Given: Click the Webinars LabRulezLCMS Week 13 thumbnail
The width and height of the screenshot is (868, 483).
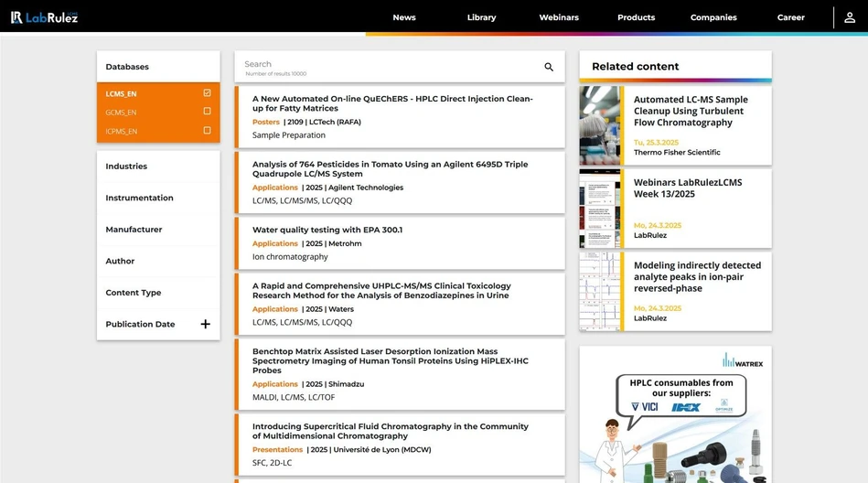Looking at the screenshot, I should [x=600, y=209].
